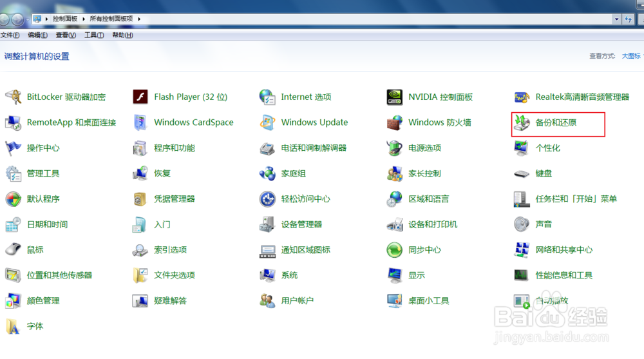Viewport: 644px width, 359px height.
Task: Open the BitLocker 驱动器加密 icon
Action: point(13,97)
